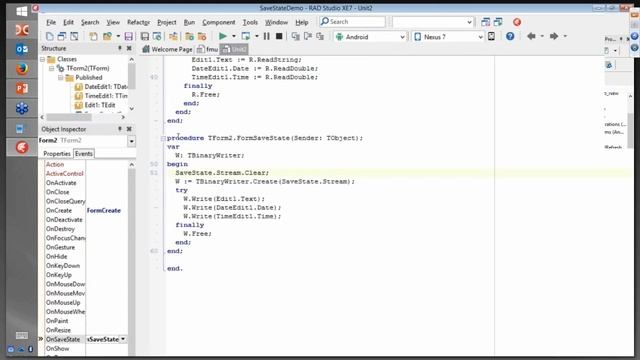Click the FormCreate handler value
Screen dimensions: 640x360
point(104,211)
